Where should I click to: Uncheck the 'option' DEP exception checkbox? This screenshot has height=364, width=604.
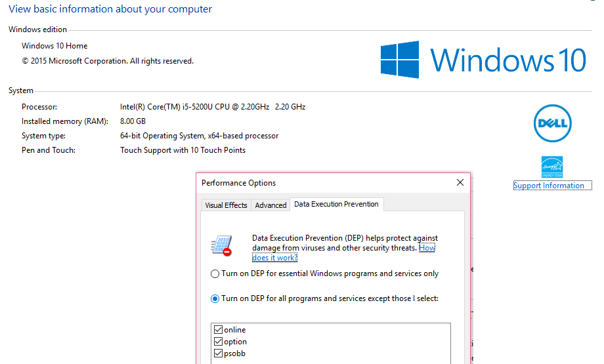click(x=219, y=342)
